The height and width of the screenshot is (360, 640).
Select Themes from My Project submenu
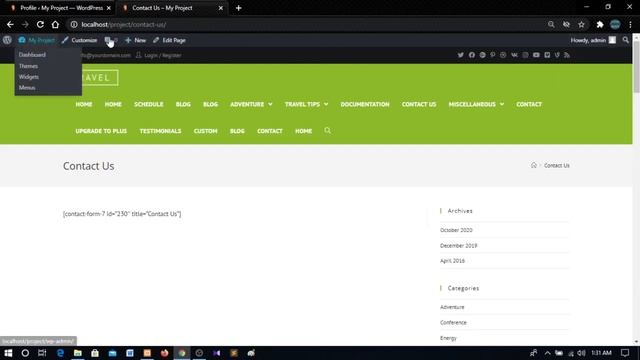tap(28, 66)
